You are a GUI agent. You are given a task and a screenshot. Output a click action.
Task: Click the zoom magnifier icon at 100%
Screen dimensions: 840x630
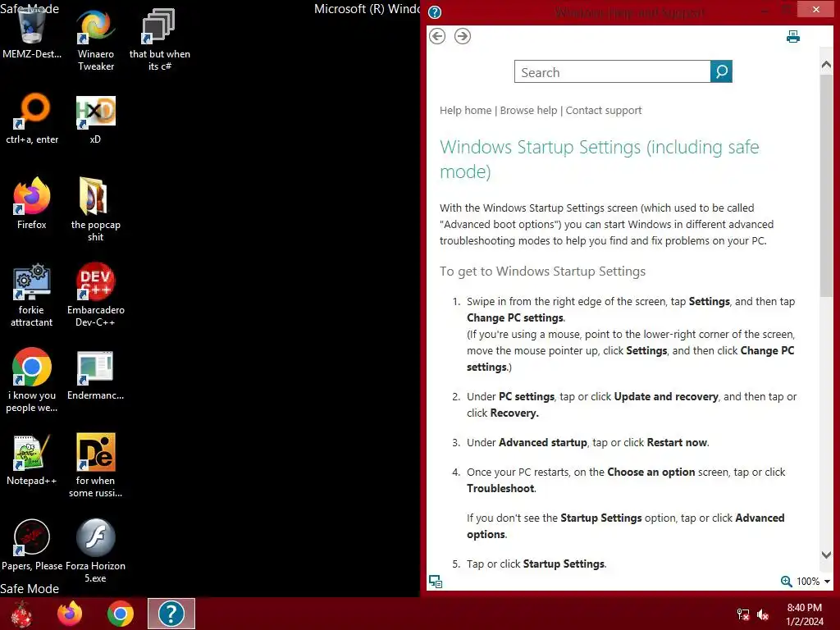coord(786,582)
